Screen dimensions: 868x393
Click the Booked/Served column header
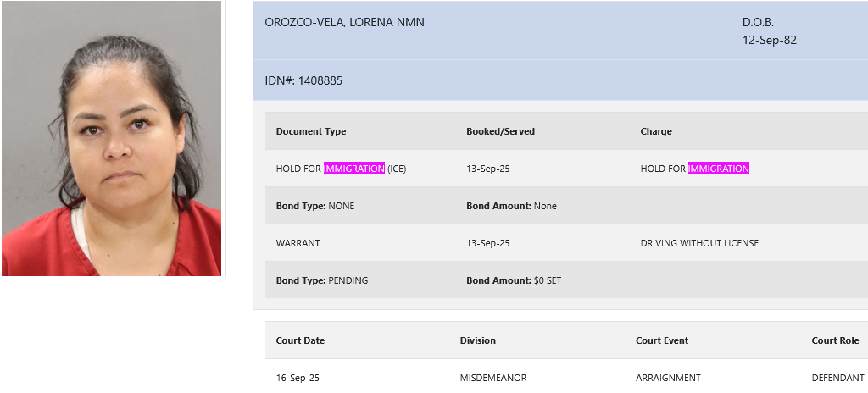coord(500,132)
